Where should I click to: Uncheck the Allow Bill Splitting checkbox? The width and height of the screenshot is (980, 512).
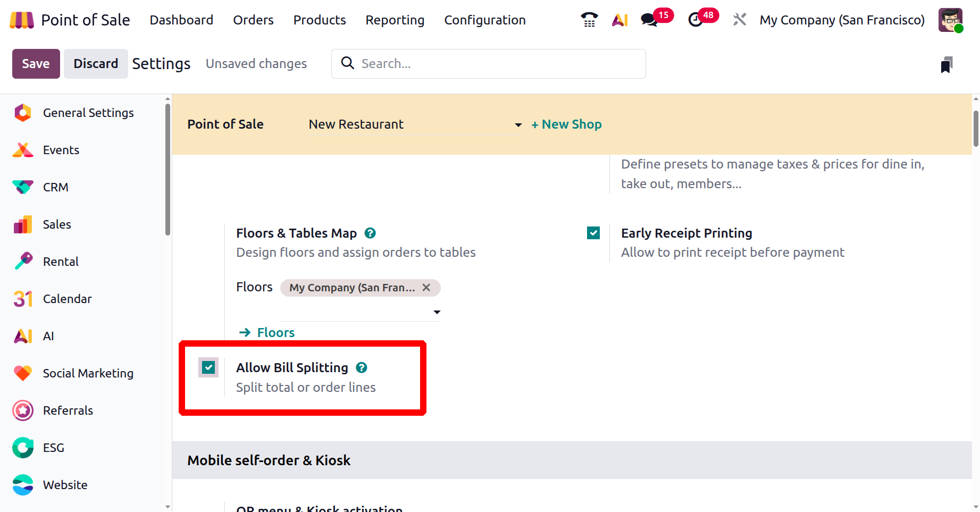[x=208, y=367]
